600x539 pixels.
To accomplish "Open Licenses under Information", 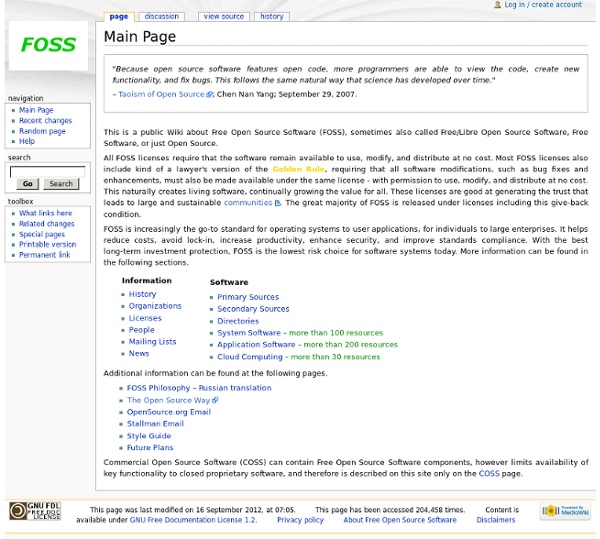I will pyautogui.click(x=145, y=318).
